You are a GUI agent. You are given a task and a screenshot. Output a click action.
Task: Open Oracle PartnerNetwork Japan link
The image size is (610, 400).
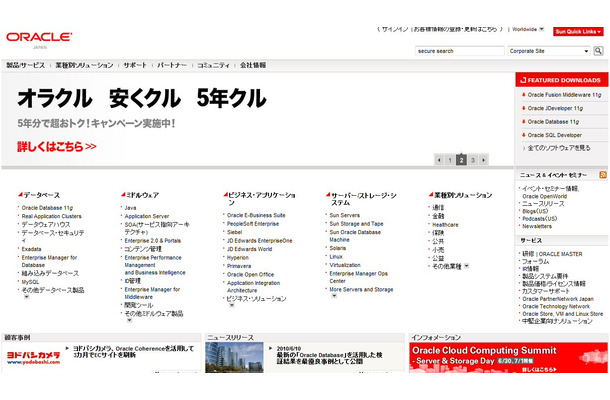558,299
